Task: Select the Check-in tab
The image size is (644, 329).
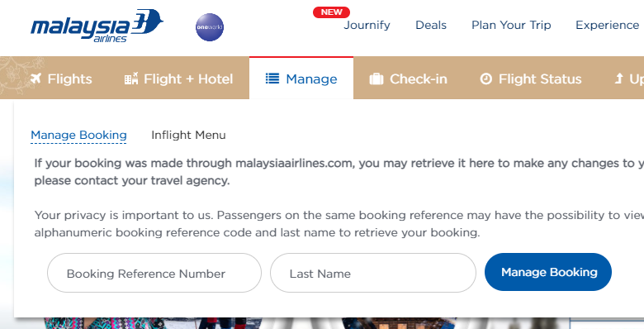Action: [x=408, y=79]
